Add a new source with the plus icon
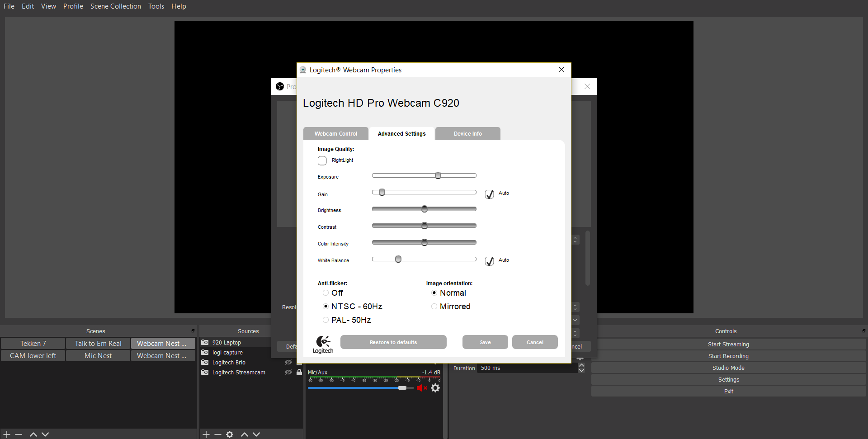The width and height of the screenshot is (868, 439). (206, 434)
